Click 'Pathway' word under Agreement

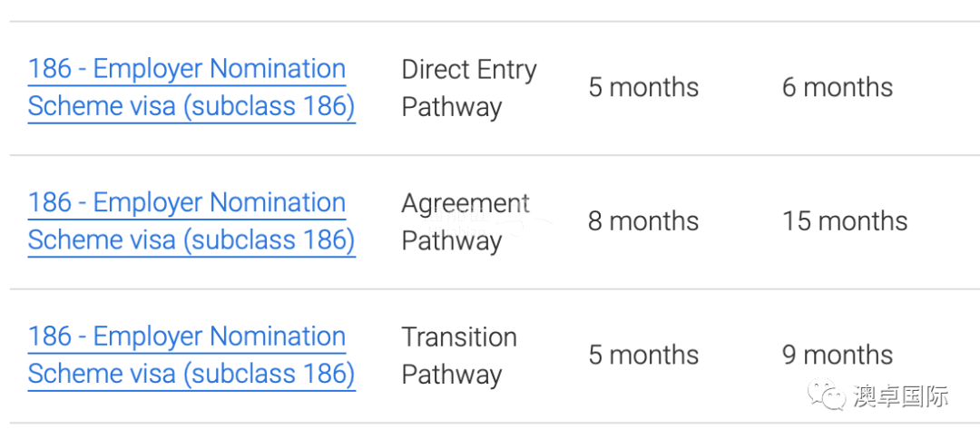(x=452, y=241)
